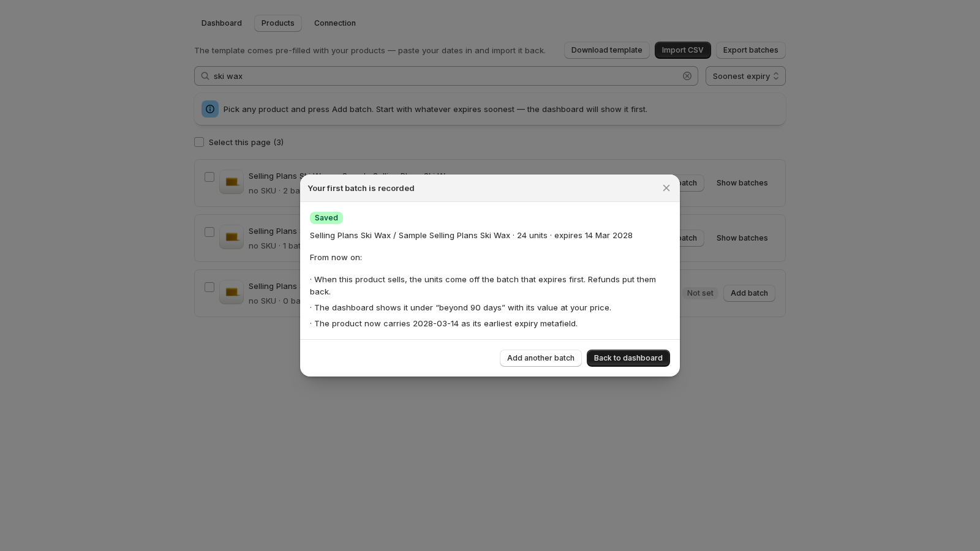Click the Not set badge
Viewport: 980px width, 551px height.
(699, 293)
